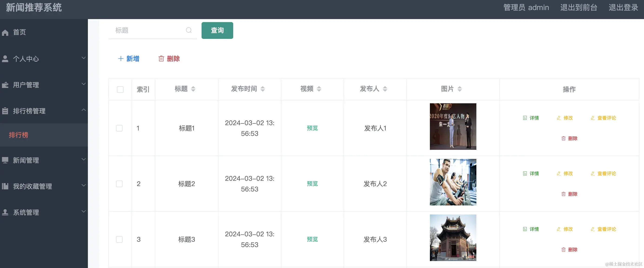Check the checkbox for row 标题1
The height and width of the screenshot is (268, 644).
119,128
